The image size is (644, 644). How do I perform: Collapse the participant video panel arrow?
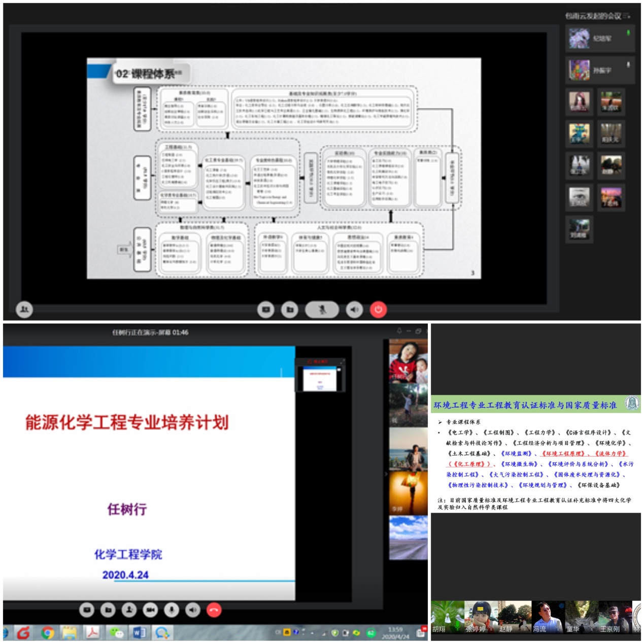(x=386, y=474)
